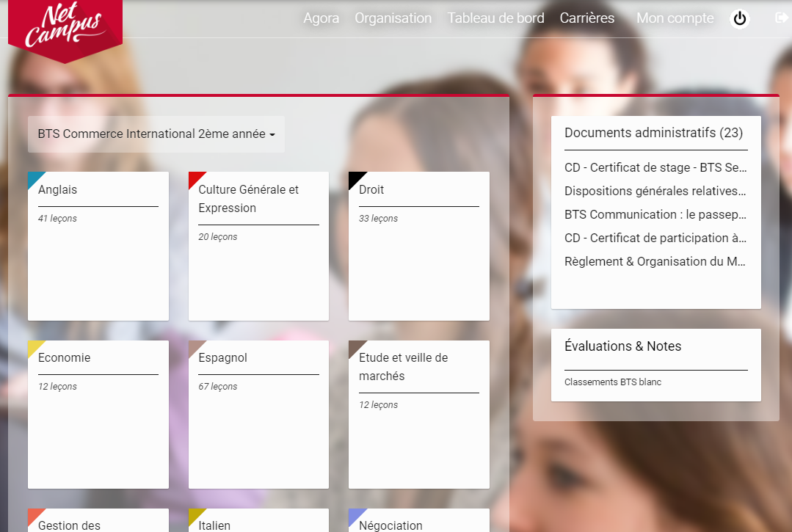
Task: Click Documents administratifs (23) heading
Action: 653,133
